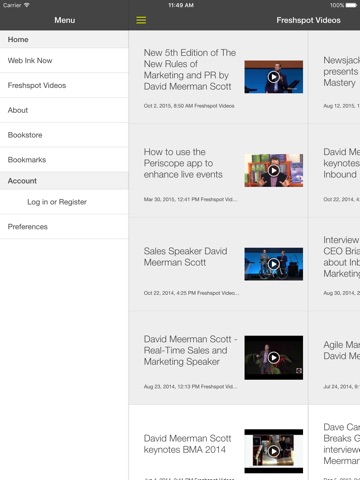Play the Sales Speaker David Meerman Scott video
This screenshot has width=360, height=480.
[x=274, y=264]
